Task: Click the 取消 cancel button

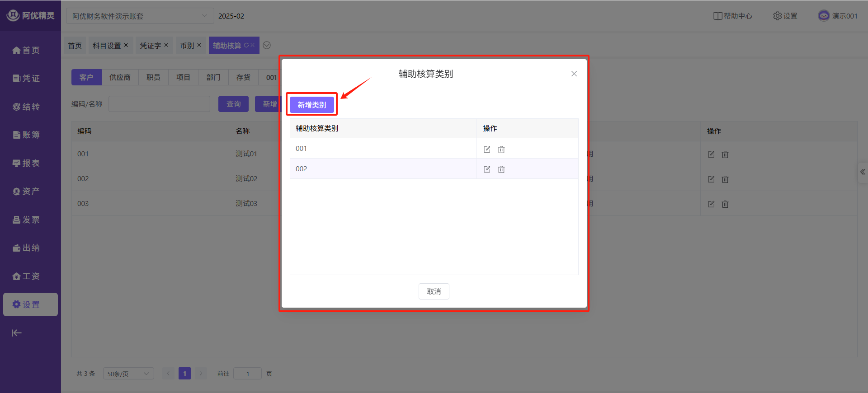Action: click(434, 291)
